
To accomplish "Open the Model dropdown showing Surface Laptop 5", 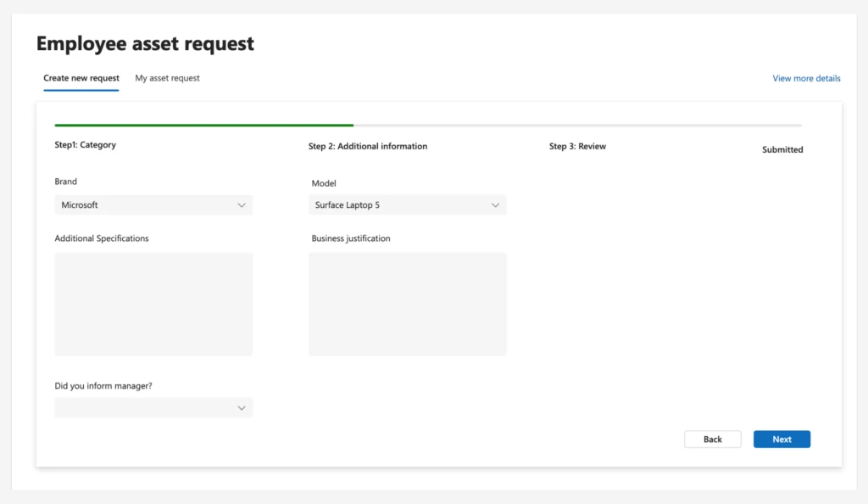I will click(407, 204).
